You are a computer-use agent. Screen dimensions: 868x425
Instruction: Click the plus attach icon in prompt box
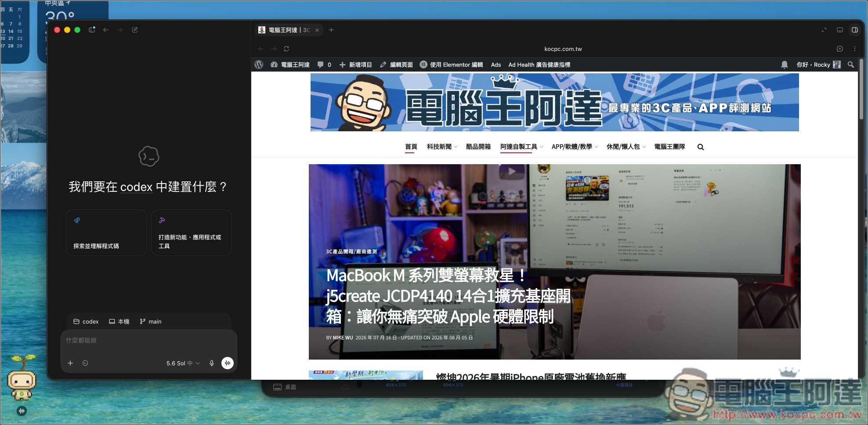tap(70, 363)
